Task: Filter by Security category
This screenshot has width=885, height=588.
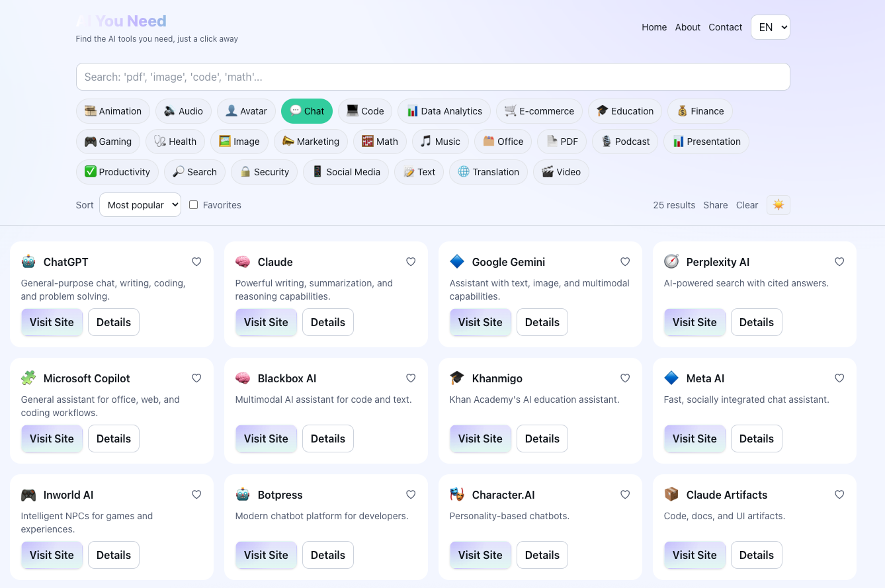Action: (264, 172)
